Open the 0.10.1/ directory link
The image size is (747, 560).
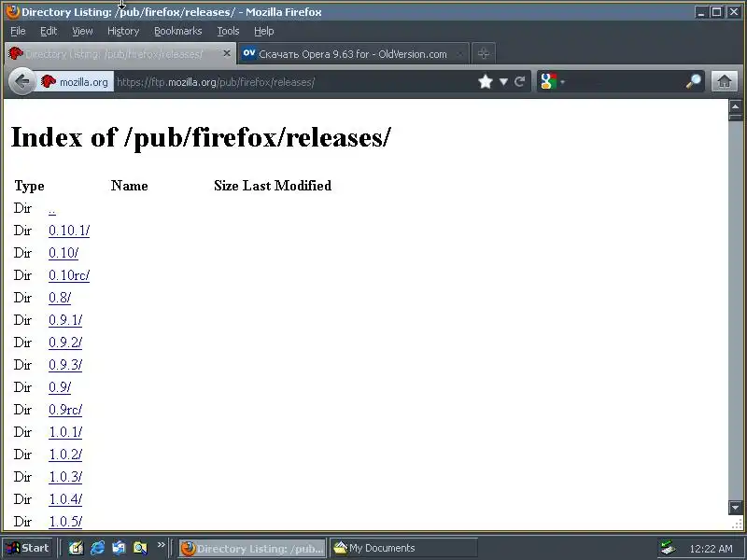[x=69, y=231]
